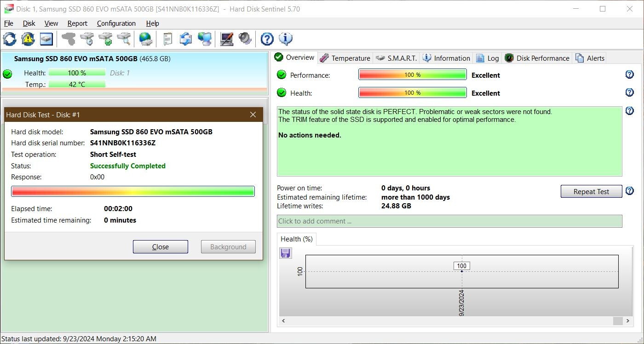Switch to the Disk Performance tab
The height and width of the screenshot is (344, 644).
pos(537,58)
